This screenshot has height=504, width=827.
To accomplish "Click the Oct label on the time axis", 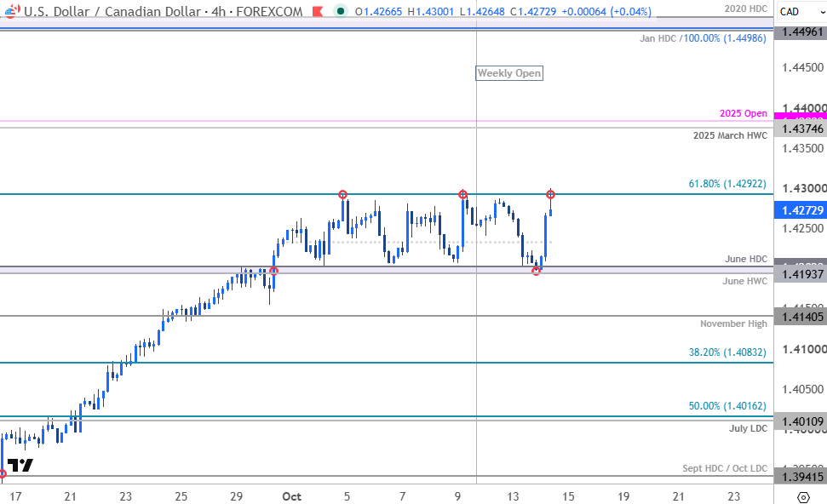I will point(291,496).
